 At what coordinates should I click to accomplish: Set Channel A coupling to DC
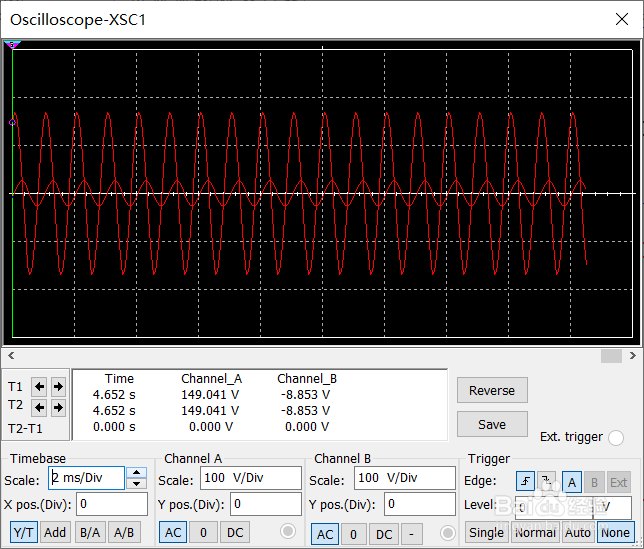[235, 532]
